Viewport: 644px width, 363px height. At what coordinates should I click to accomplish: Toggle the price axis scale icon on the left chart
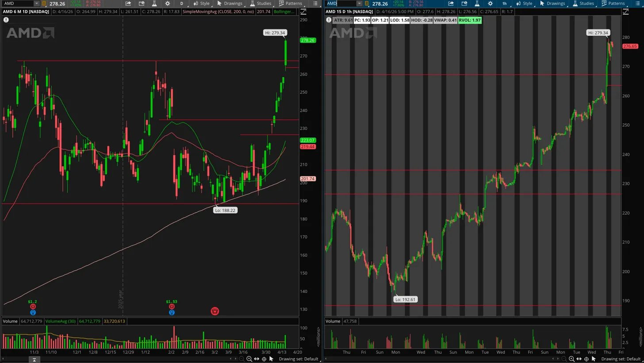click(x=303, y=11)
